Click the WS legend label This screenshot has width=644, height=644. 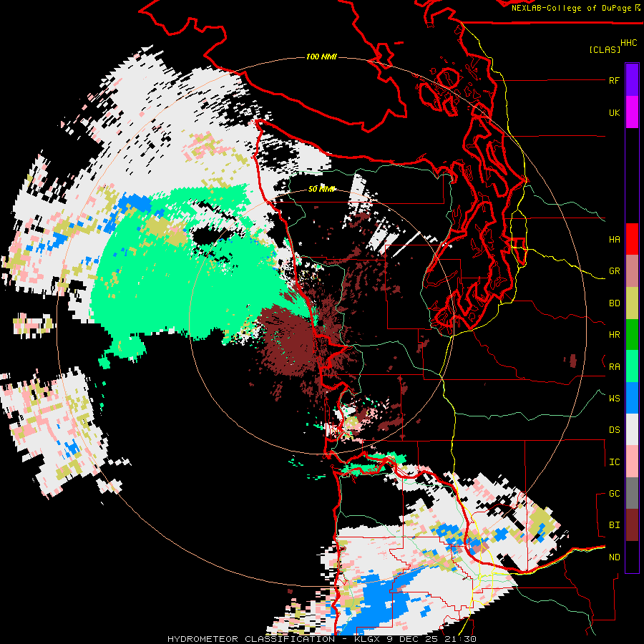614,399
